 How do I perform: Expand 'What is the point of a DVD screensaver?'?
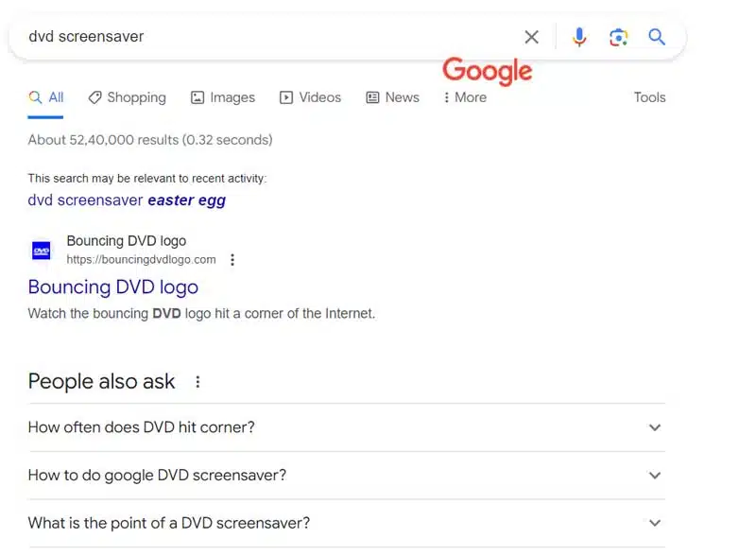click(654, 523)
